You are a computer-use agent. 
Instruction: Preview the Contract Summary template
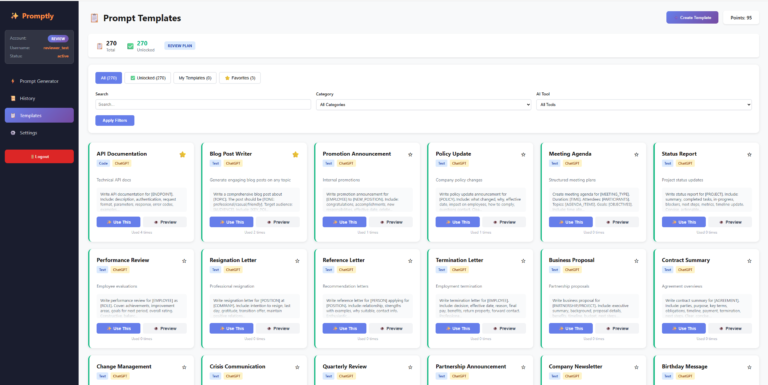[x=730, y=328]
